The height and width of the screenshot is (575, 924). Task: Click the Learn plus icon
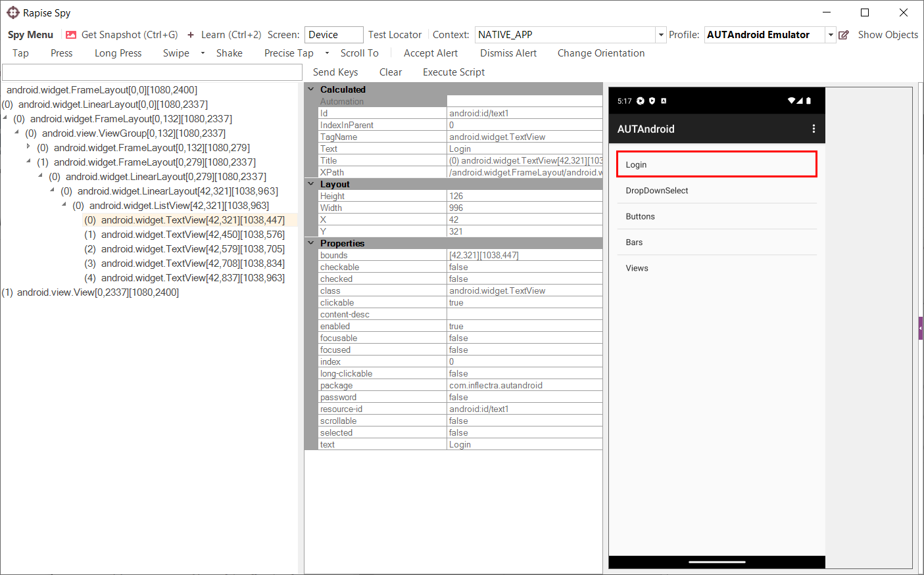pyautogui.click(x=191, y=35)
